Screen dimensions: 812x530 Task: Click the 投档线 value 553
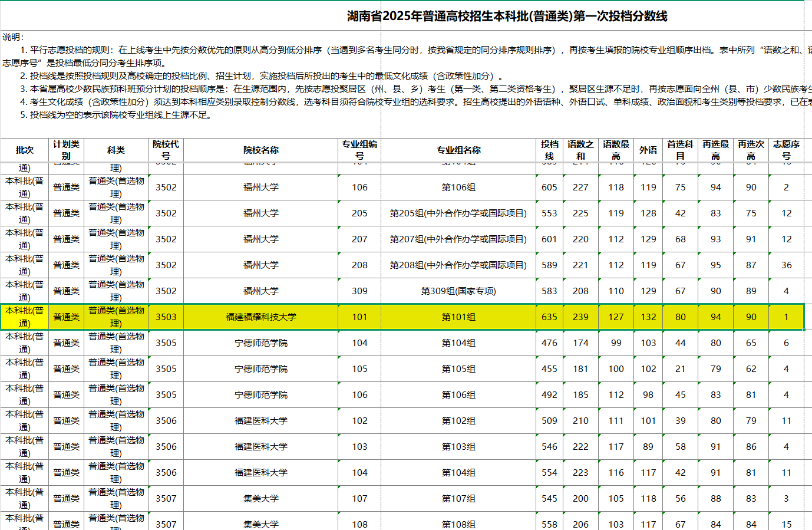point(549,213)
